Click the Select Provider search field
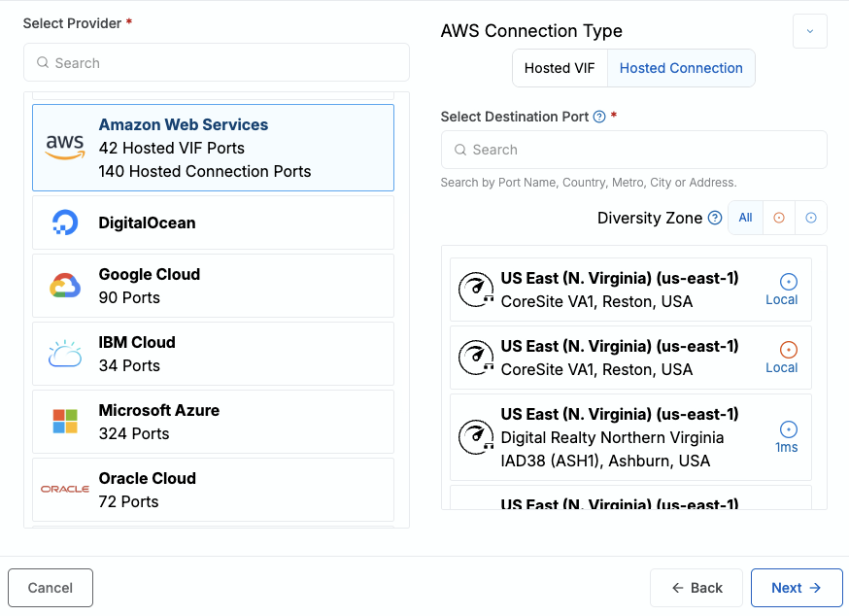The height and width of the screenshot is (616, 849). (217, 62)
